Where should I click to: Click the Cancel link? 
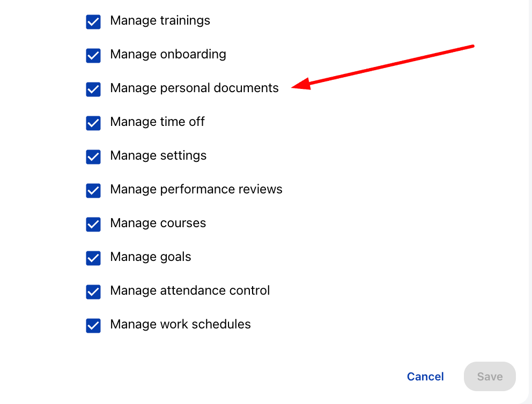425,376
